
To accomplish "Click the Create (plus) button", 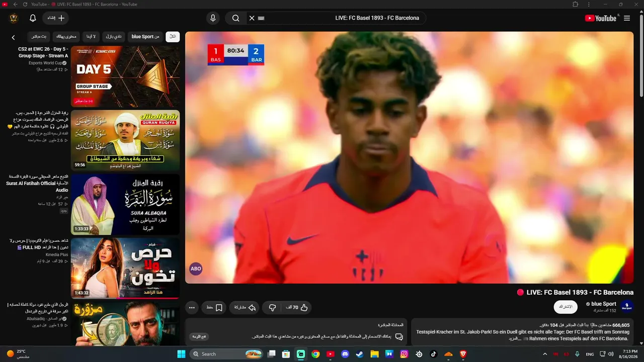I will 55,18.
